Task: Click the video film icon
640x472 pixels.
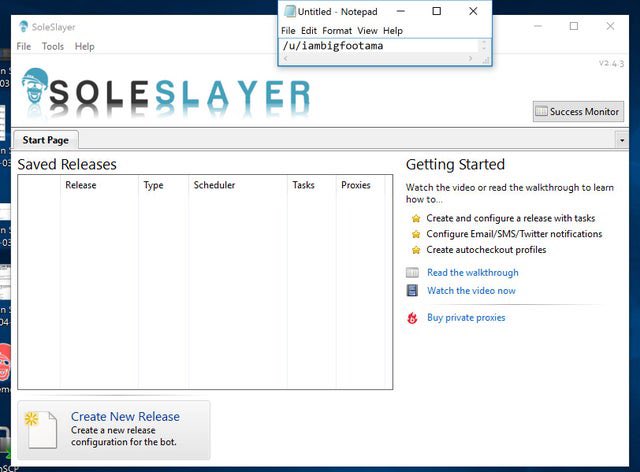Action: (x=412, y=290)
